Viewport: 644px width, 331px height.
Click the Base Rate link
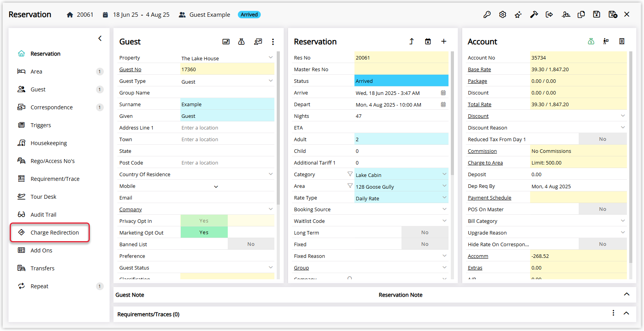(479, 69)
